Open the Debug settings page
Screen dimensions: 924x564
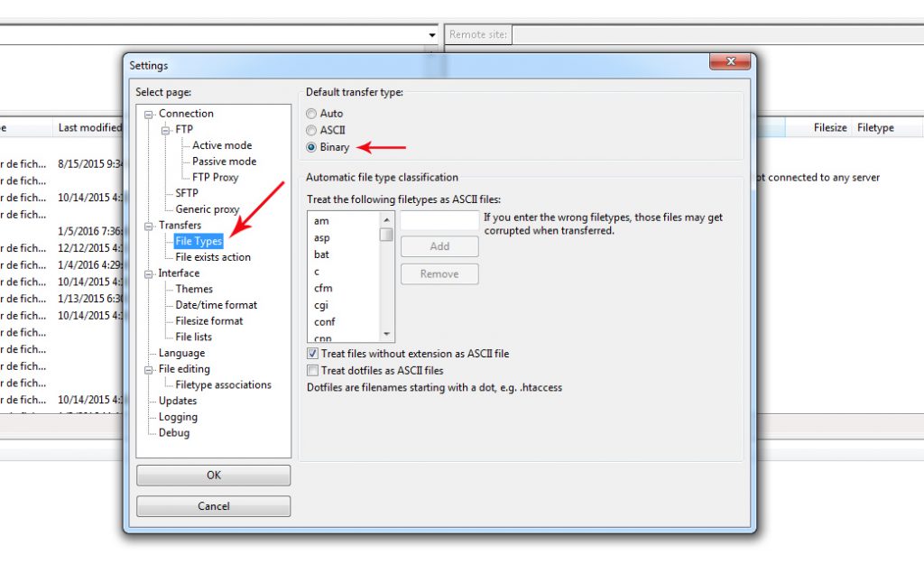click(x=174, y=432)
